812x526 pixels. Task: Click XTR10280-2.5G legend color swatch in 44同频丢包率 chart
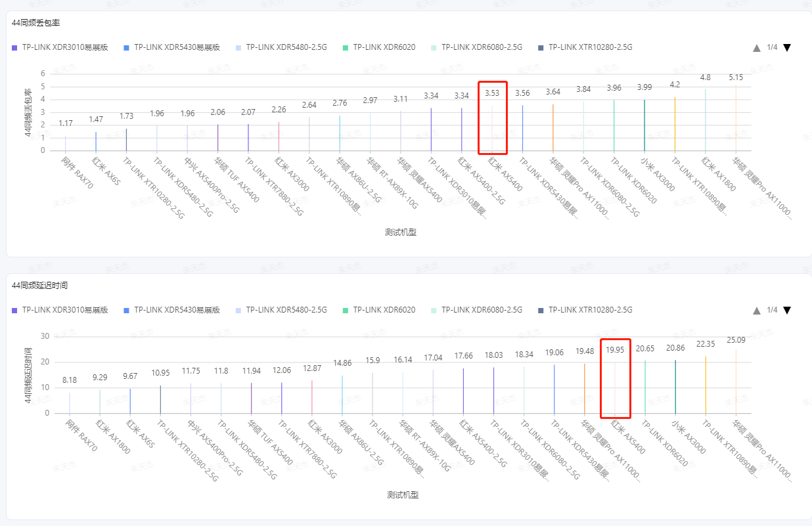pyautogui.click(x=541, y=47)
